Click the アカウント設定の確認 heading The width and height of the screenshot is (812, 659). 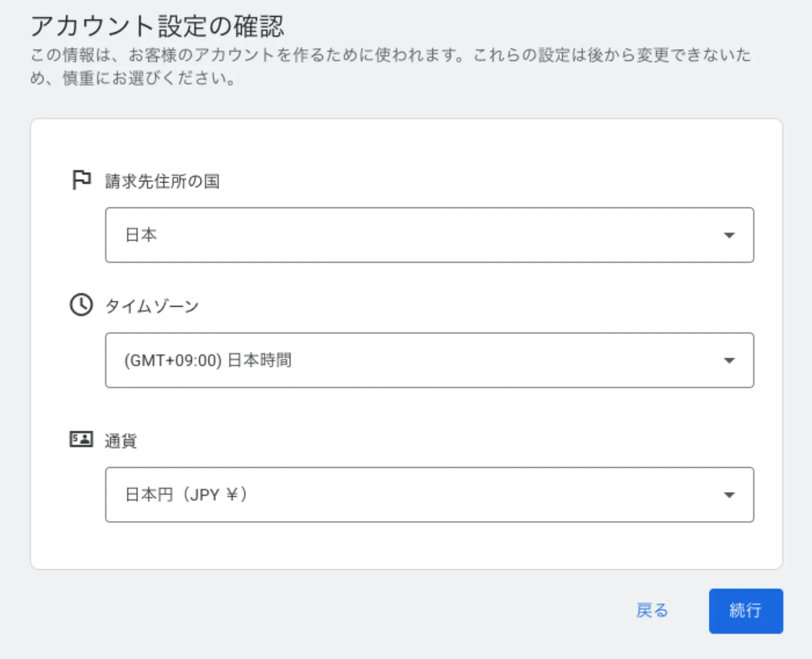tap(157, 26)
